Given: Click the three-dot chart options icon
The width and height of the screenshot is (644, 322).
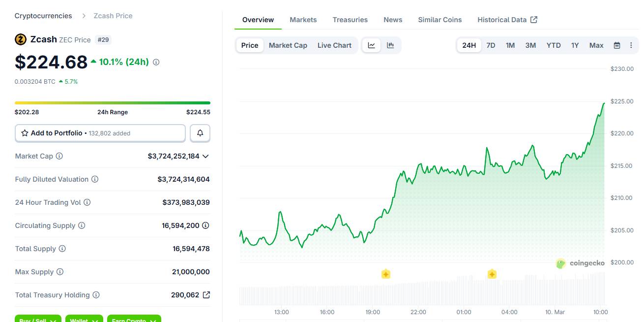Looking at the screenshot, I should 631,45.
